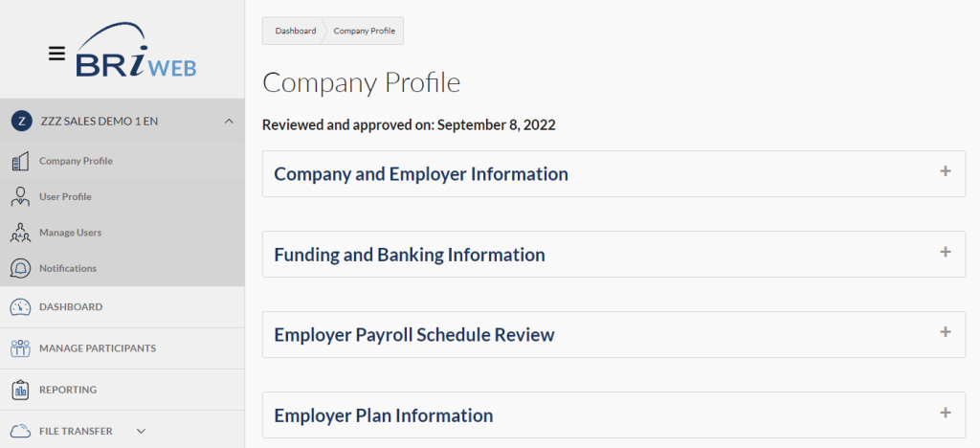Go to Dashboard breadcrumb link
The image size is (980, 448).
295,32
